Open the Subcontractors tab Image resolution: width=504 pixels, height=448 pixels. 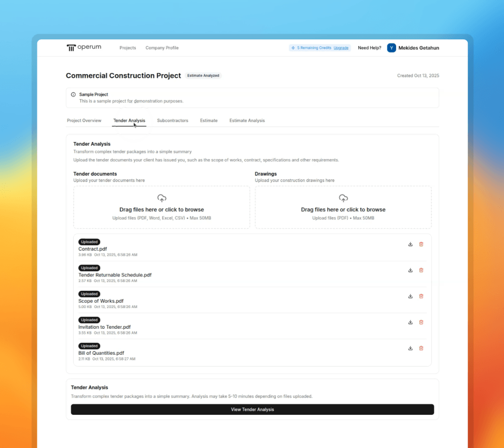click(173, 120)
